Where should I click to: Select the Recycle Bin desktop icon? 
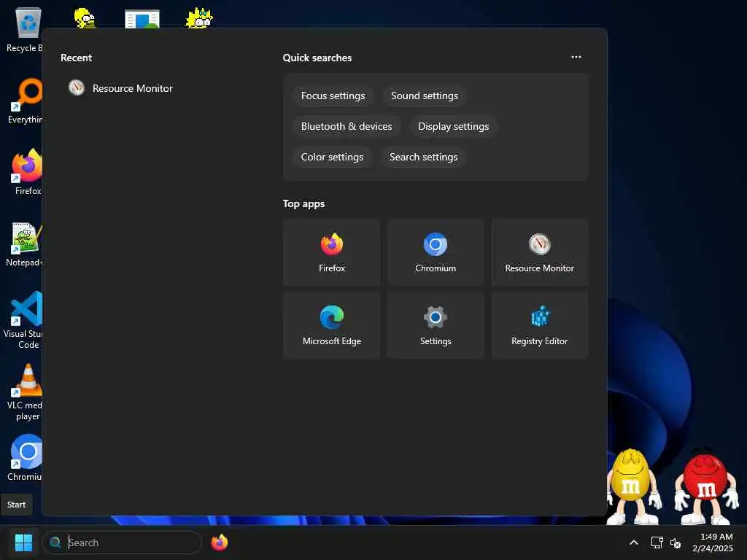point(25,29)
